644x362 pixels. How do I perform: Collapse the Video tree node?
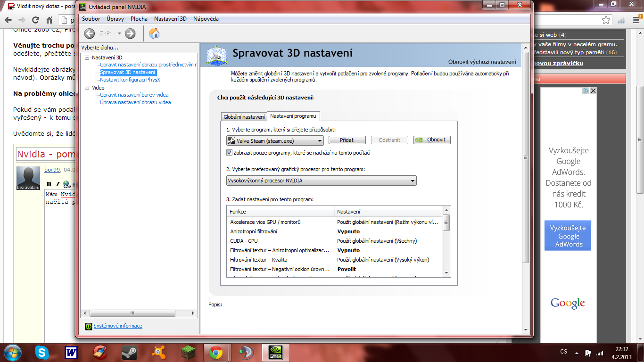87,88
